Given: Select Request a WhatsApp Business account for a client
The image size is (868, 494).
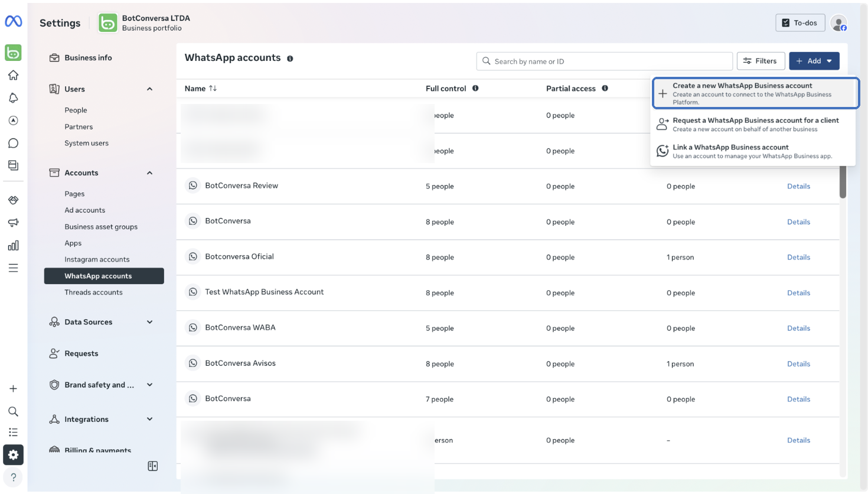Looking at the screenshot, I should point(754,124).
